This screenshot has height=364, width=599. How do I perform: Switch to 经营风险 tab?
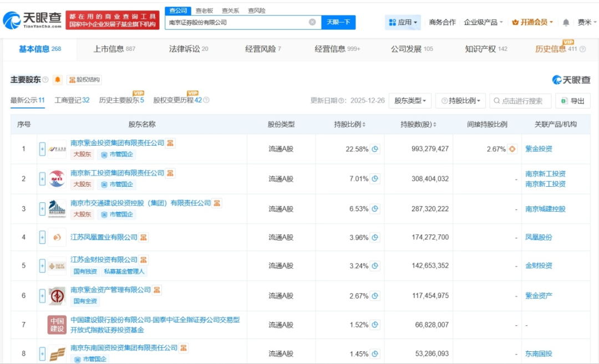tap(263, 49)
